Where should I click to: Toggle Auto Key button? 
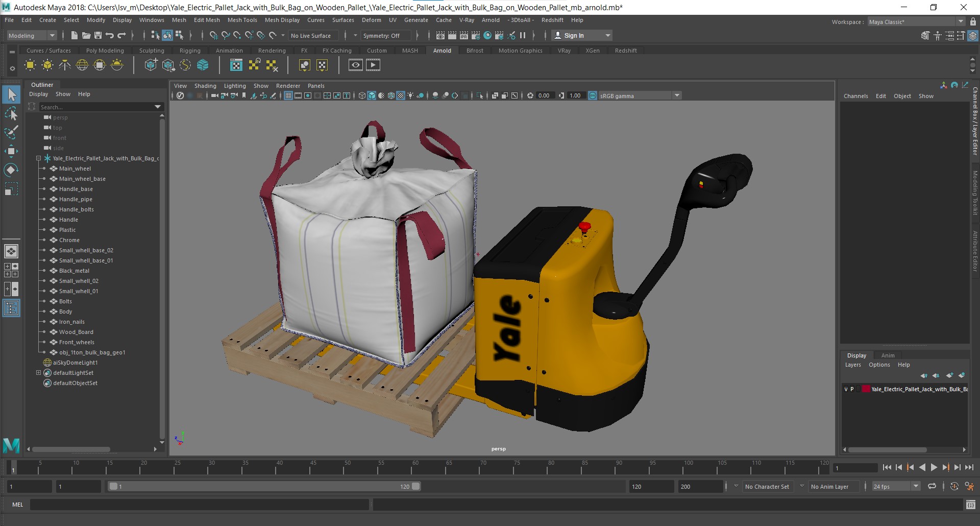click(x=954, y=486)
